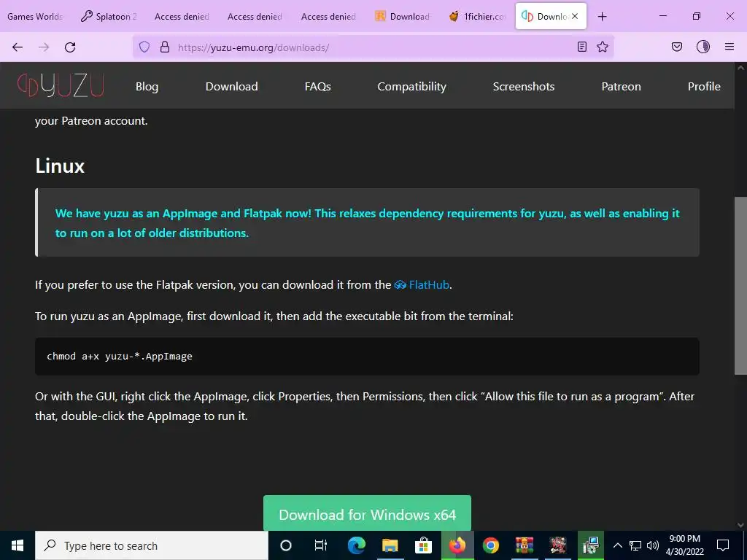
Task: Open the Firefox hamburger menu
Action: 729,47
